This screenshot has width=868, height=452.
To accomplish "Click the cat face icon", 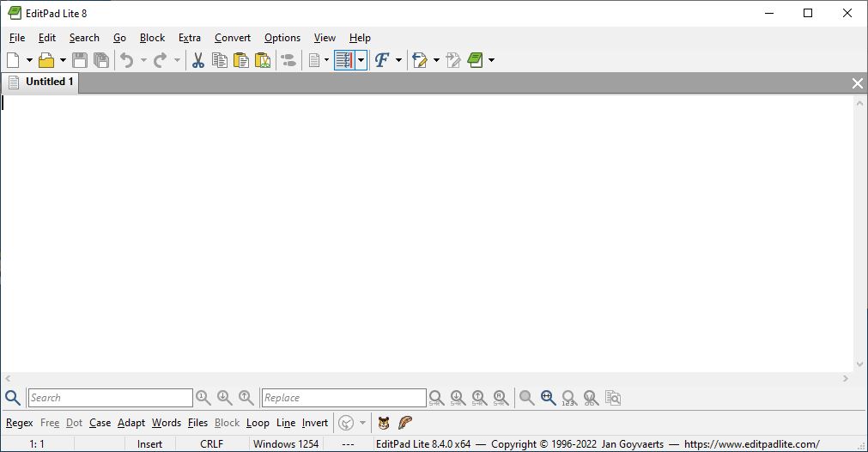I will pyautogui.click(x=384, y=423).
